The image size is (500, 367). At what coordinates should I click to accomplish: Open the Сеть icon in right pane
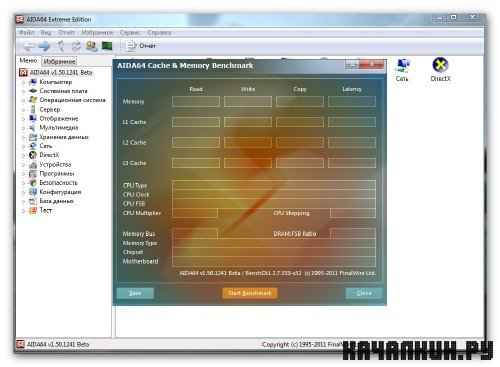402,69
